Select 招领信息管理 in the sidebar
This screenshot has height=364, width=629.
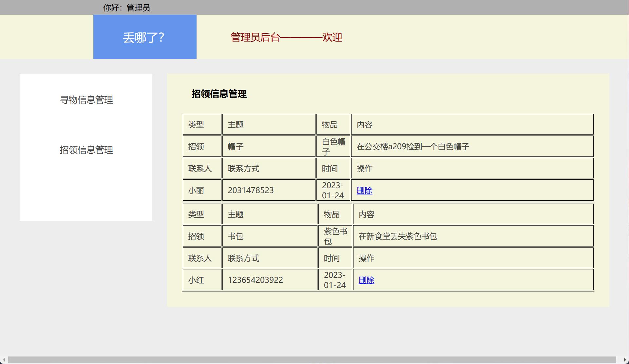86,151
